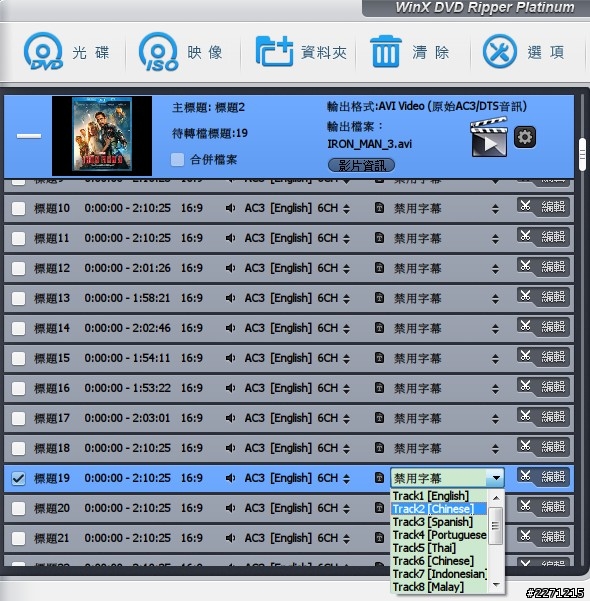The image size is (590, 601).
Task: Check the 標題13 checkbox
Action: point(18,298)
